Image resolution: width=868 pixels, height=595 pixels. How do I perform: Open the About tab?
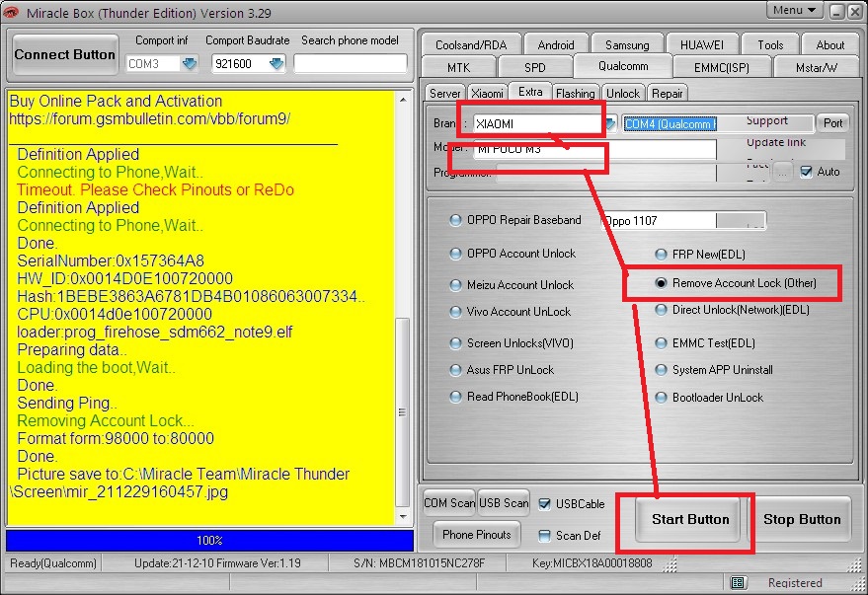[829, 44]
